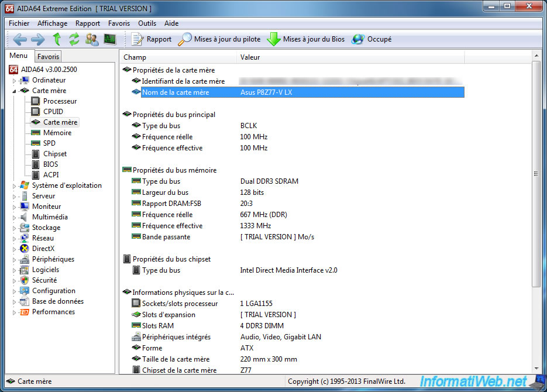This screenshot has height=392, width=547.
Task: Click the Multimédia speaker icon
Action: 24,217
